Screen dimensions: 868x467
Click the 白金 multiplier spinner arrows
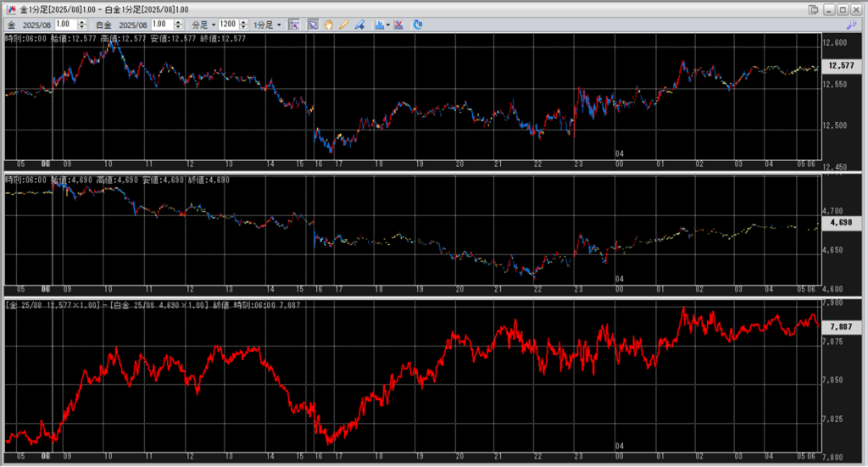[177, 25]
